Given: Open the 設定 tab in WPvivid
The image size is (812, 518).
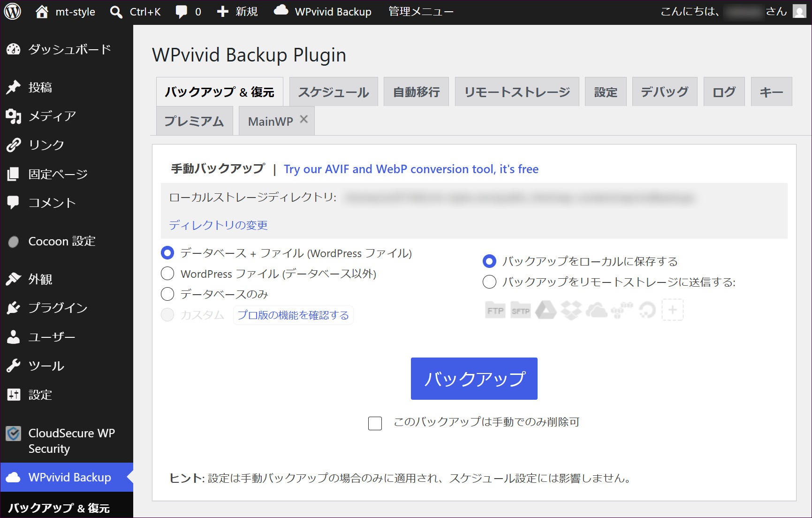Looking at the screenshot, I should pyautogui.click(x=606, y=92).
